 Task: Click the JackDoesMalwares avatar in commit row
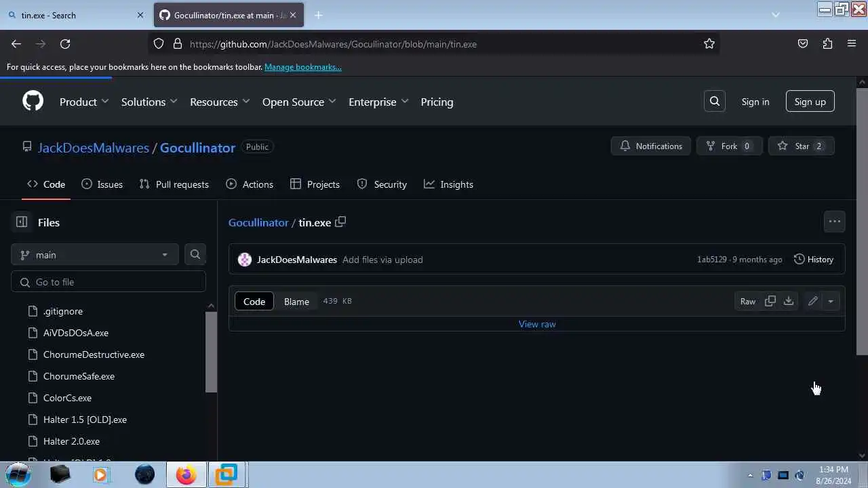(245, 260)
